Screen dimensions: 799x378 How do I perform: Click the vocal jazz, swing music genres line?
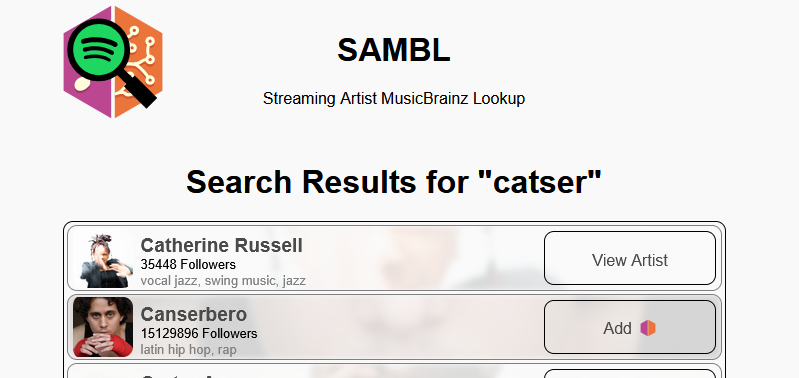pos(223,281)
